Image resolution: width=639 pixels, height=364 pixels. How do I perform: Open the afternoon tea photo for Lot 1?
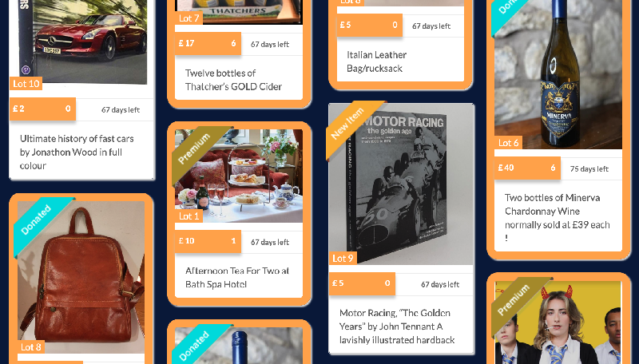pyautogui.click(x=239, y=176)
